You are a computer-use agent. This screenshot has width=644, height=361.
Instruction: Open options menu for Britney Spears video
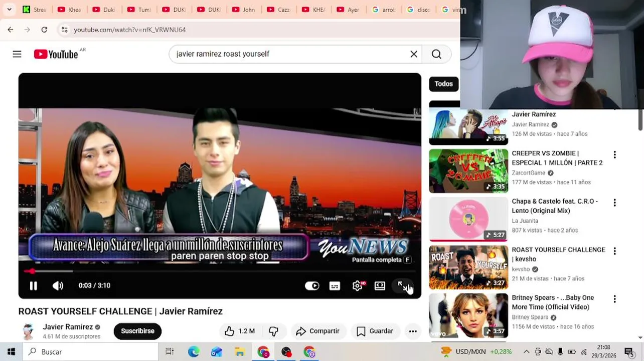[x=614, y=299]
